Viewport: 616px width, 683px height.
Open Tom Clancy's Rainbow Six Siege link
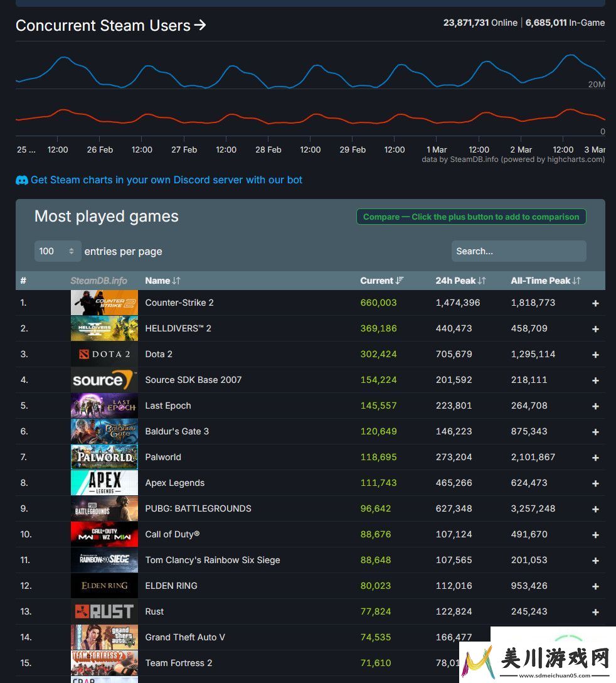tap(213, 560)
